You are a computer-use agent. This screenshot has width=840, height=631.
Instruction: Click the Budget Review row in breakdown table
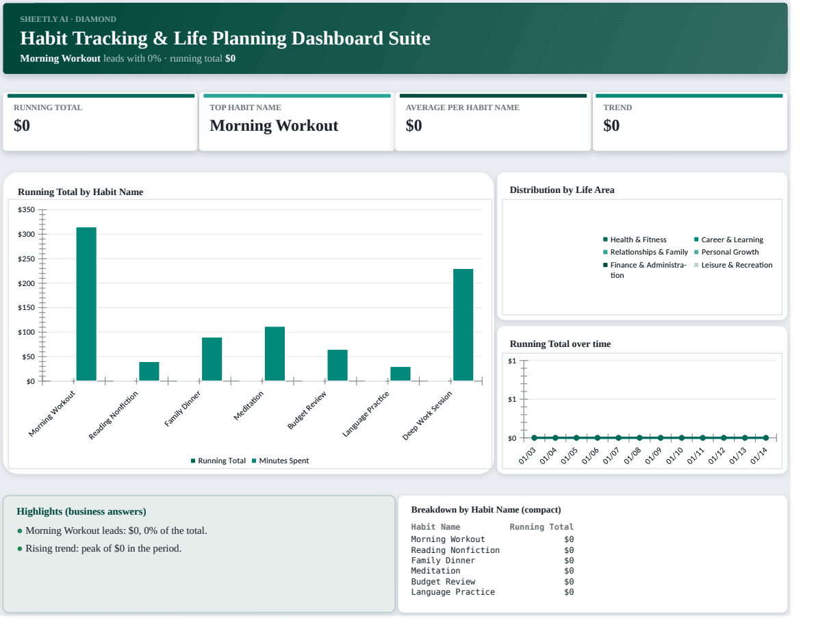click(x=492, y=582)
